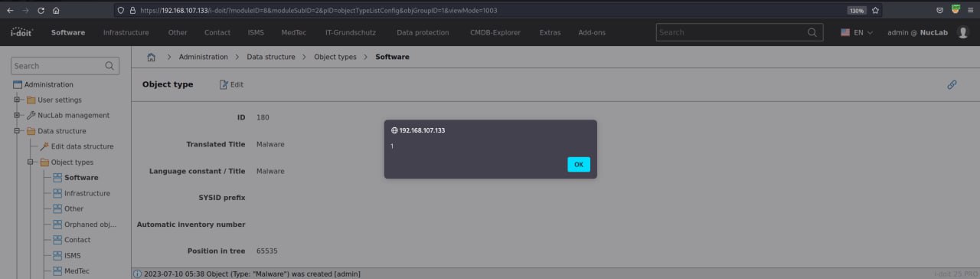
Task: Click the breadcrumb home icon
Action: click(x=152, y=57)
